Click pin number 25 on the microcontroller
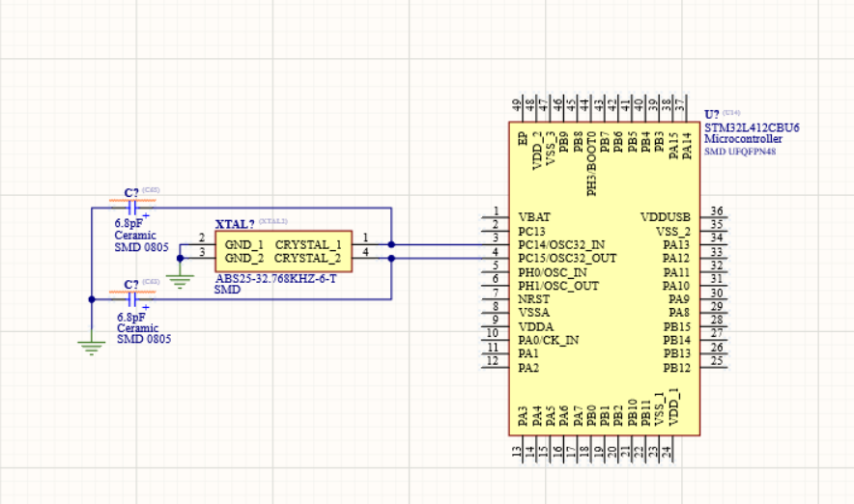This screenshot has height=504, width=854. pos(717,361)
